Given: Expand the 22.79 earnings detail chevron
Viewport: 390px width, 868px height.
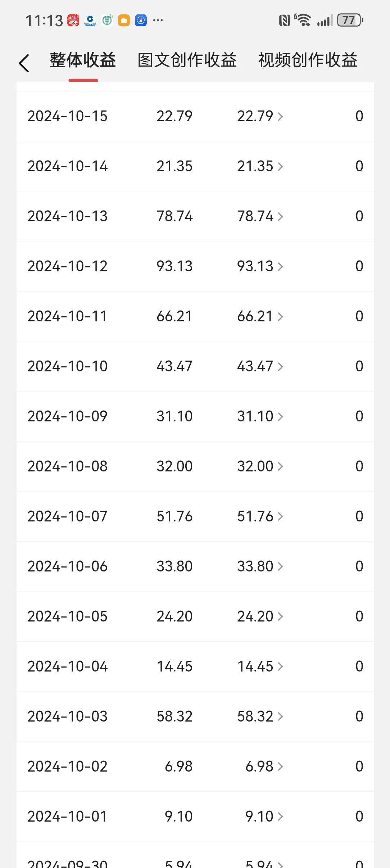Looking at the screenshot, I should click(x=280, y=116).
